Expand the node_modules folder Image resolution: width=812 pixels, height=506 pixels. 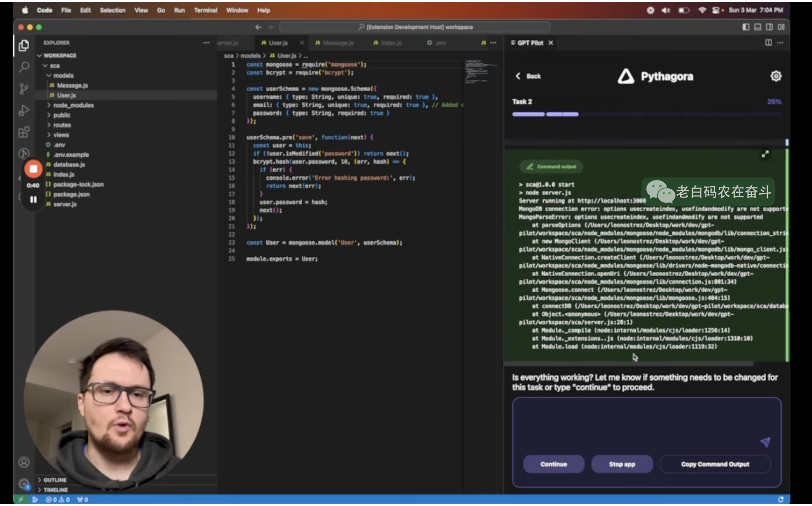tap(73, 105)
